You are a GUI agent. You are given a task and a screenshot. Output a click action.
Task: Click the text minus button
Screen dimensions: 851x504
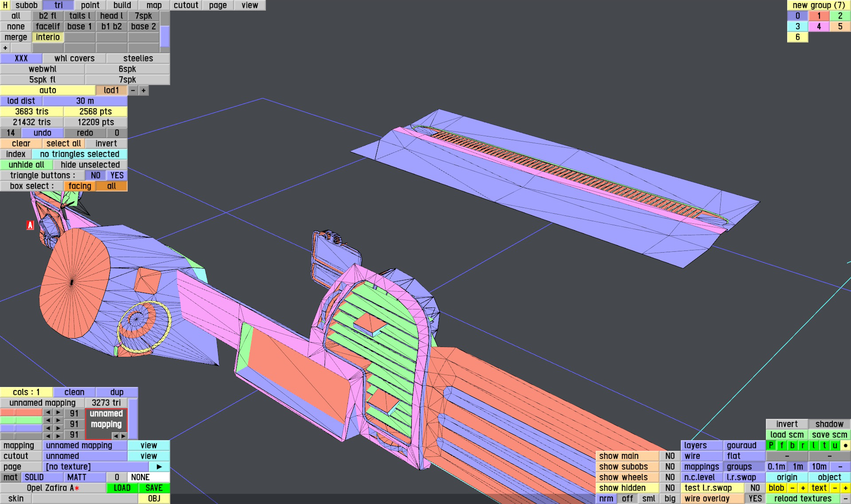point(835,488)
